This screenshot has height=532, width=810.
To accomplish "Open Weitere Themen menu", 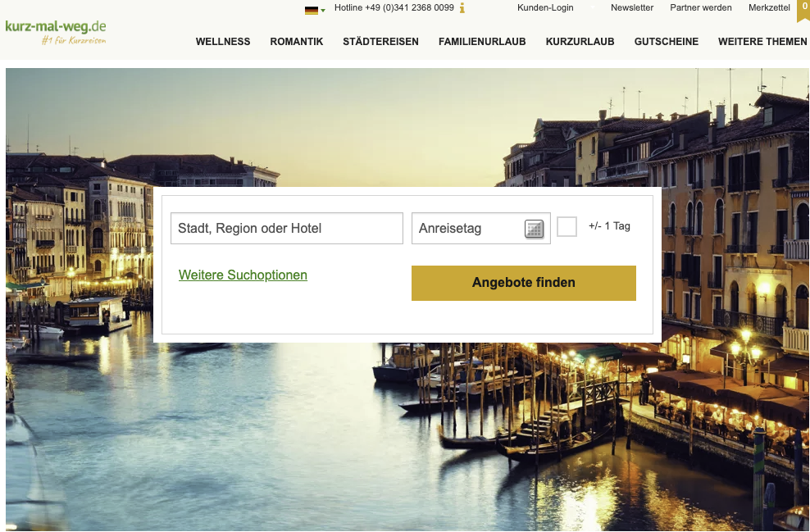I will point(762,41).
